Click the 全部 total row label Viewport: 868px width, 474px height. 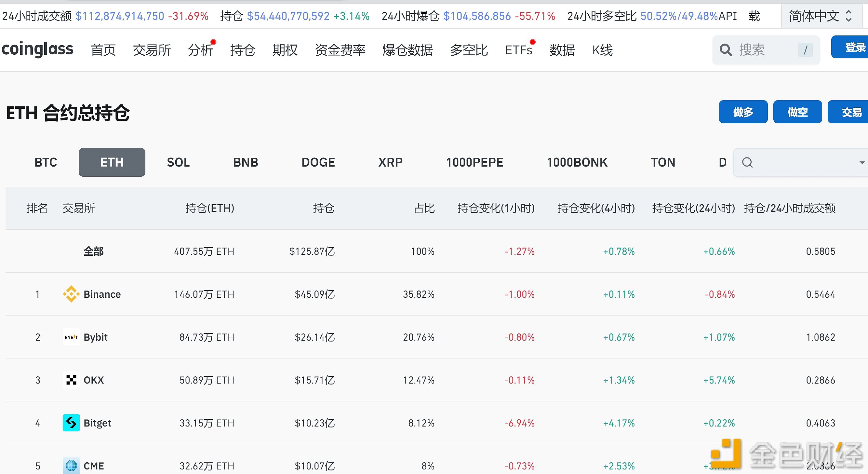[93, 251]
